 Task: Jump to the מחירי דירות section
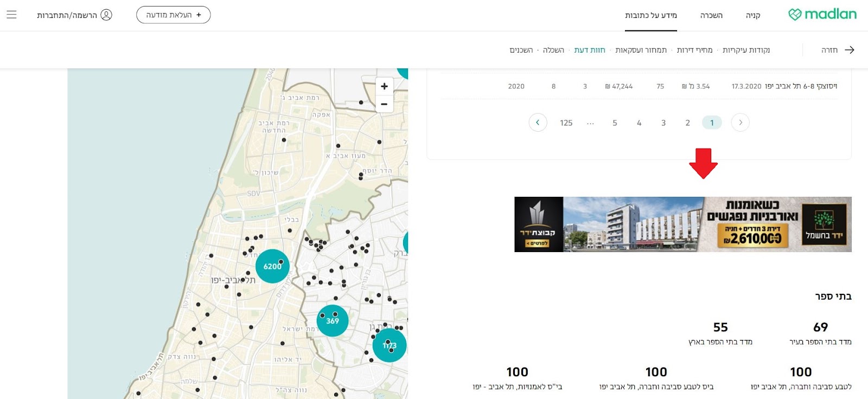[x=694, y=50]
